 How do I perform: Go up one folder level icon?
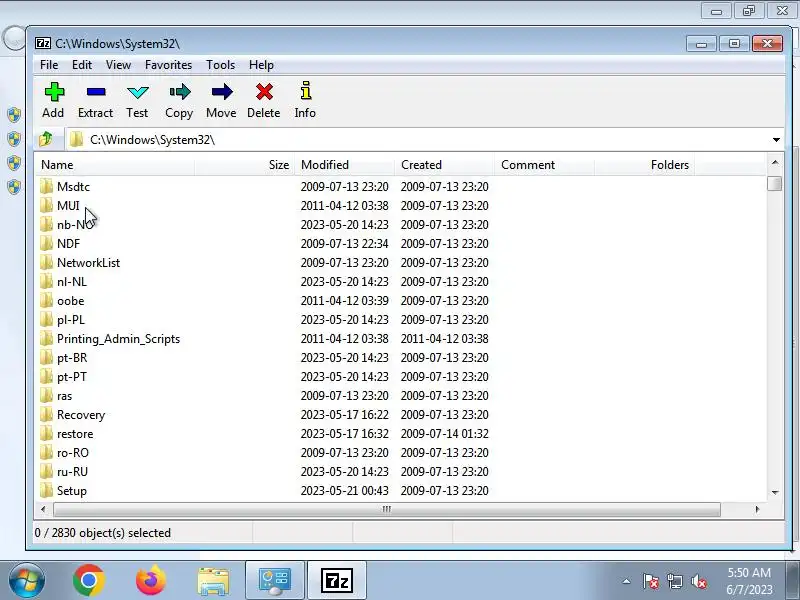coord(46,139)
